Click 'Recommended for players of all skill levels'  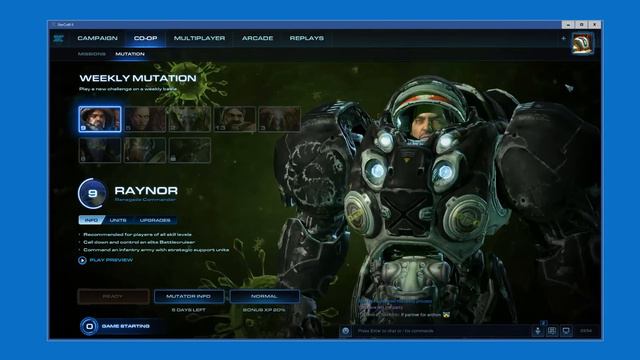(137, 235)
